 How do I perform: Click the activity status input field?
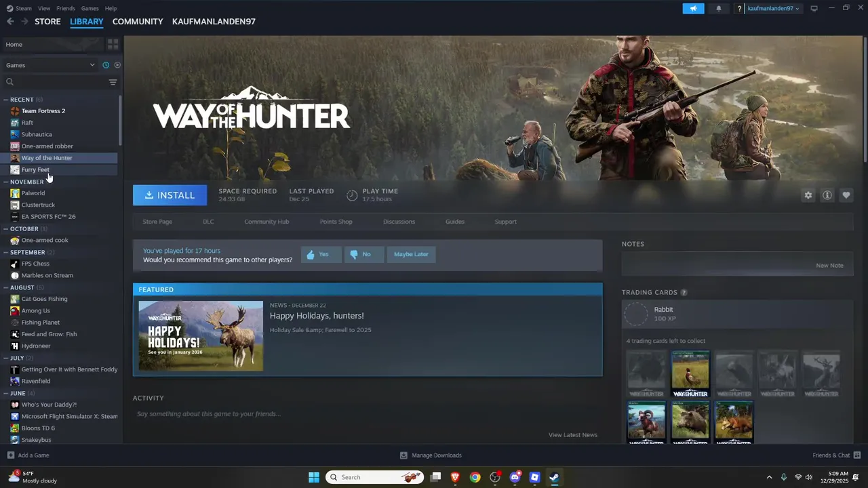point(368,414)
